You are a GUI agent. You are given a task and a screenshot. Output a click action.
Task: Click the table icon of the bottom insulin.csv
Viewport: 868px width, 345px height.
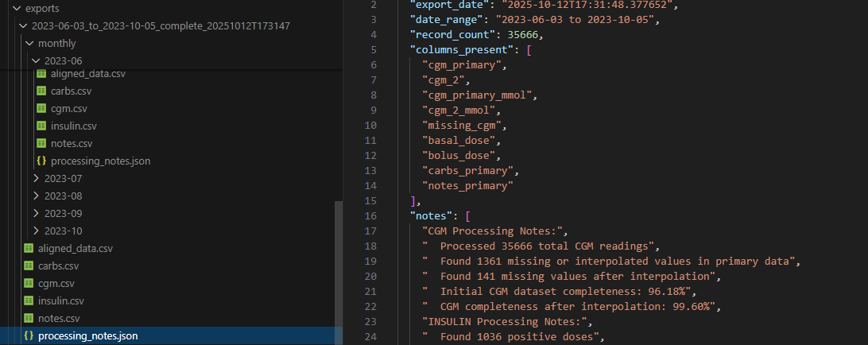point(29,301)
